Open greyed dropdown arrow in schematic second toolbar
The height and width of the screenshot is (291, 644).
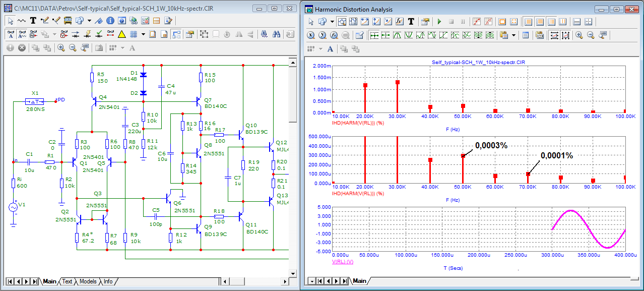tap(54, 34)
